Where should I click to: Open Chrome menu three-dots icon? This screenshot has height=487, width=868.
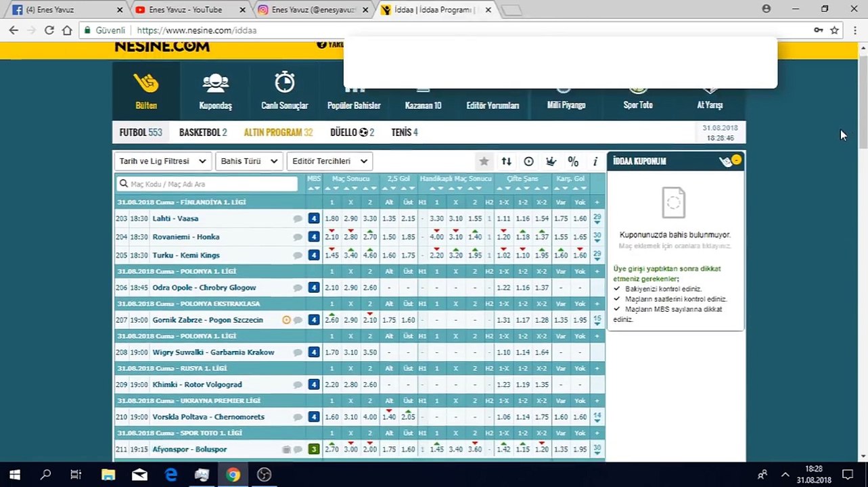pos(854,30)
